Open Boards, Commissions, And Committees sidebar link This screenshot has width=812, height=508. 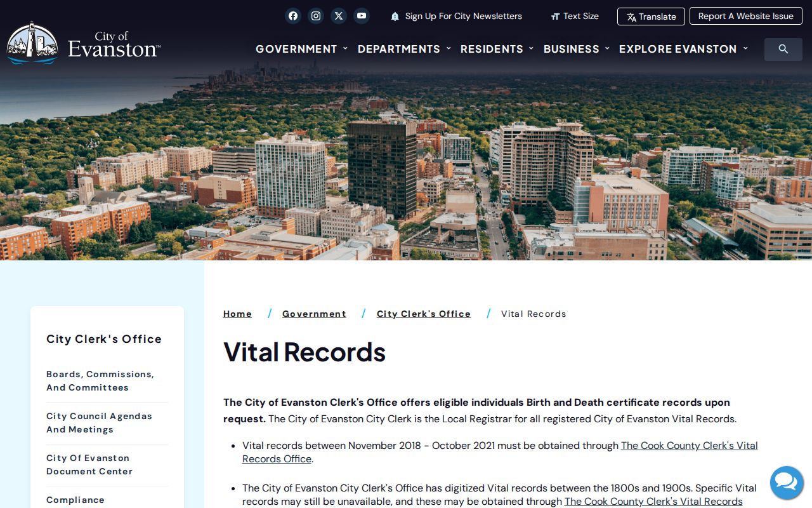[100, 381]
